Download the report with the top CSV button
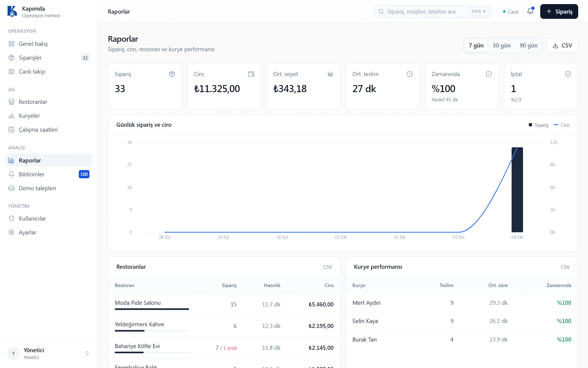 point(562,46)
